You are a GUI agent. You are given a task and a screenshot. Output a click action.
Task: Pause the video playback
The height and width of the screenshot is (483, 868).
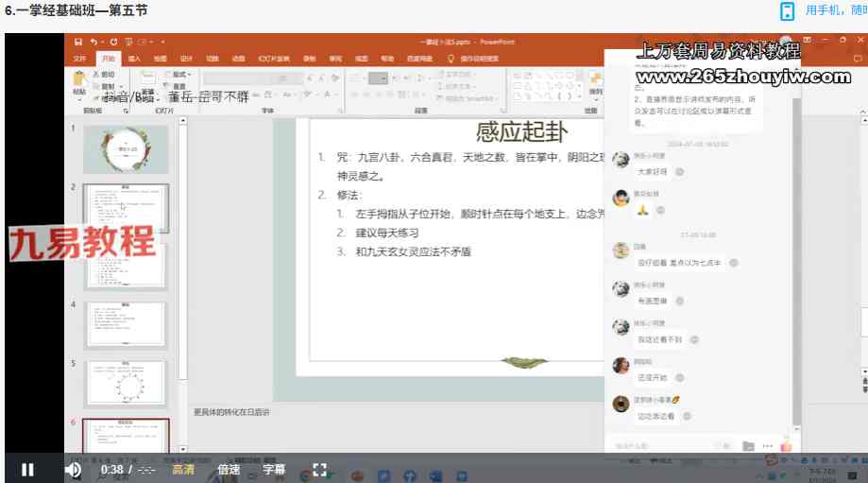(x=27, y=469)
